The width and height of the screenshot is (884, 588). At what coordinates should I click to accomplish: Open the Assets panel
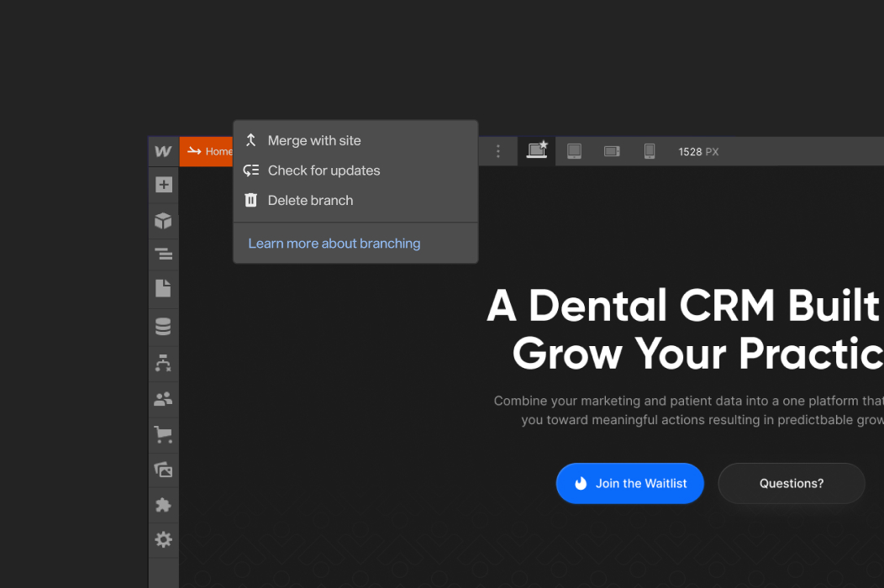[x=164, y=470]
